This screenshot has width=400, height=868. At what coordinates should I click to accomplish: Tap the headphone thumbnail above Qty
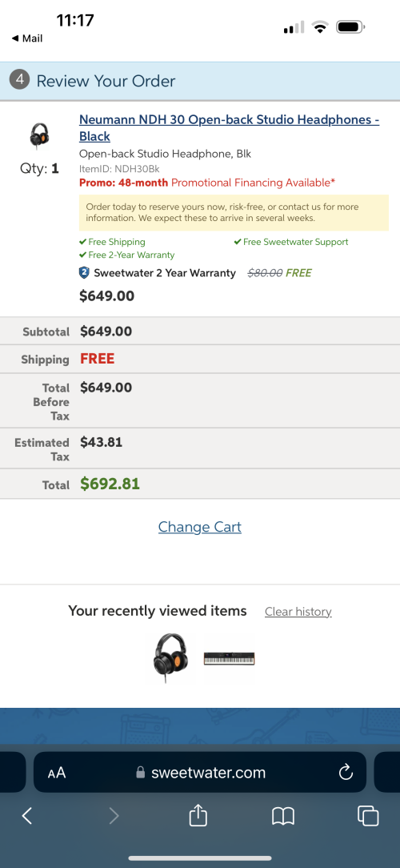tap(39, 135)
